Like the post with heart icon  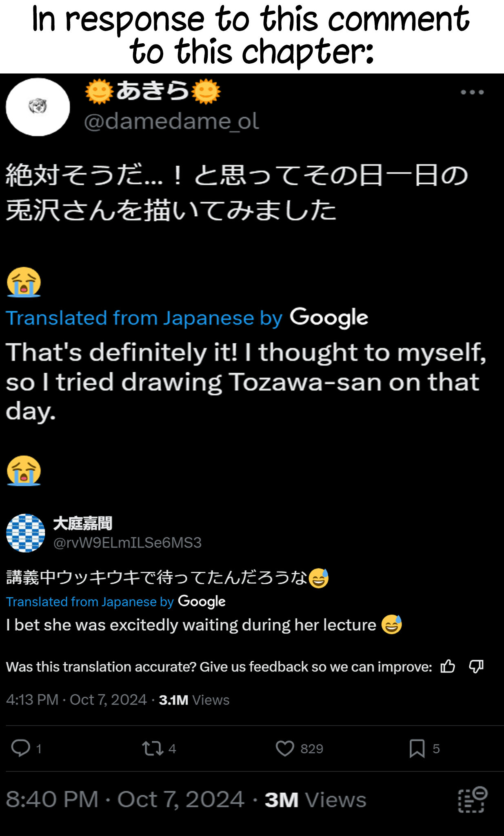click(x=285, y=748)
